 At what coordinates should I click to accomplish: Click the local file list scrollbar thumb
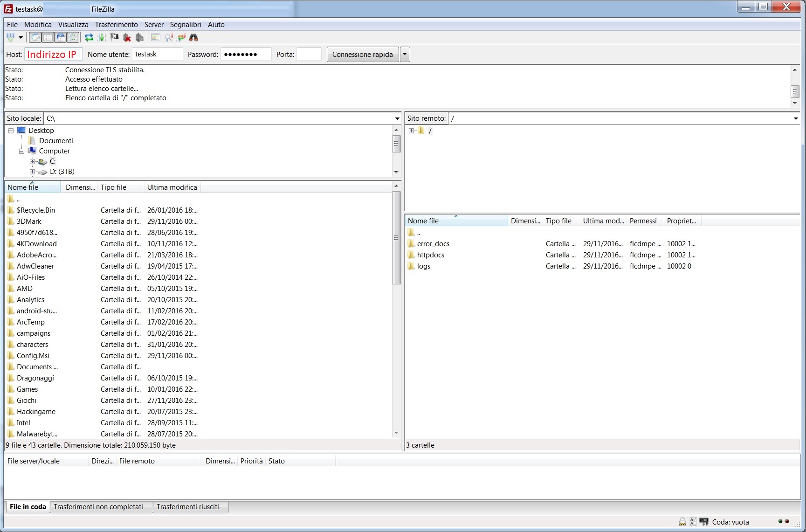pos(396,238)
